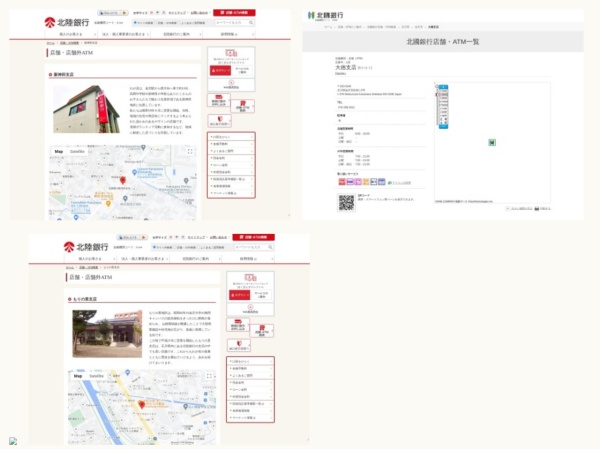Viewport: 600px width, 450px height.
Task: Click Hokuriku Bank logo on upper-left branch page
Action: [x=67, y=22]
